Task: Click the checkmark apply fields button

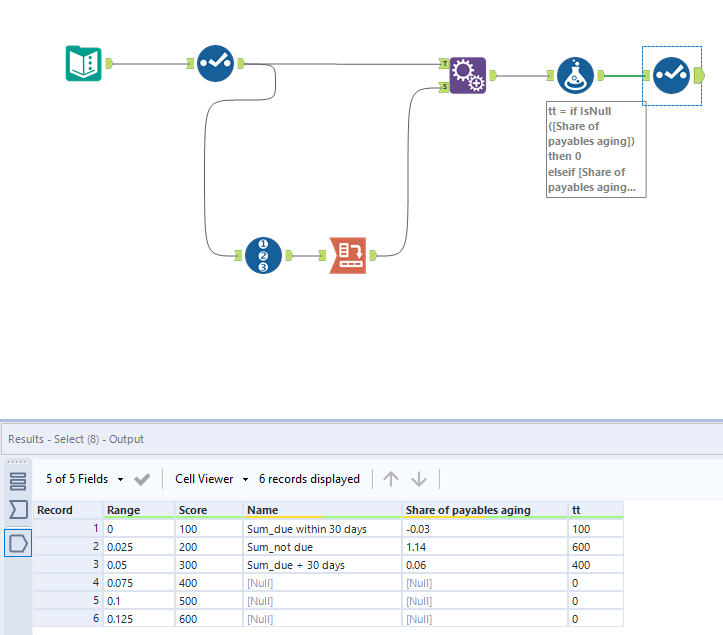Action: pyautogui.click(x=142, y=479)
